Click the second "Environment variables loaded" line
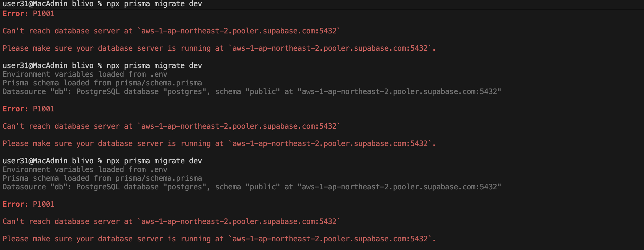Viewport: 644px width, 250px height. 85,170
